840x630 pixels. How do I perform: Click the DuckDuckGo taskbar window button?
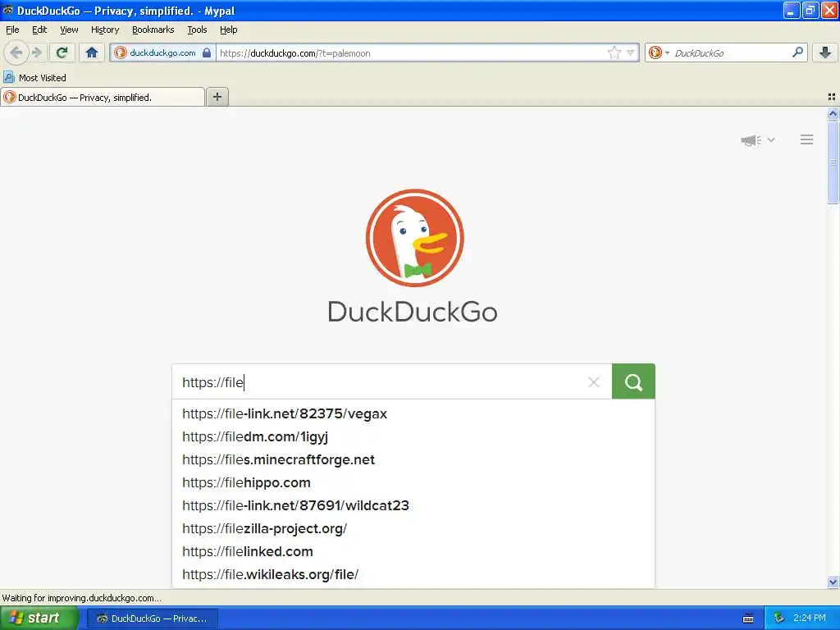[152, 619]
